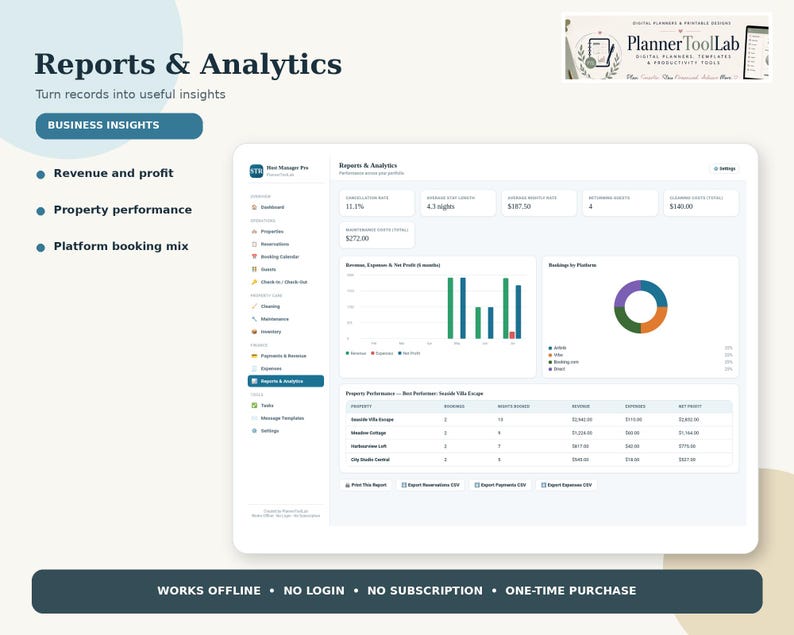Click the Bookings by Platform chart title
The image size is (794, 635).
(x=572, y=265)
